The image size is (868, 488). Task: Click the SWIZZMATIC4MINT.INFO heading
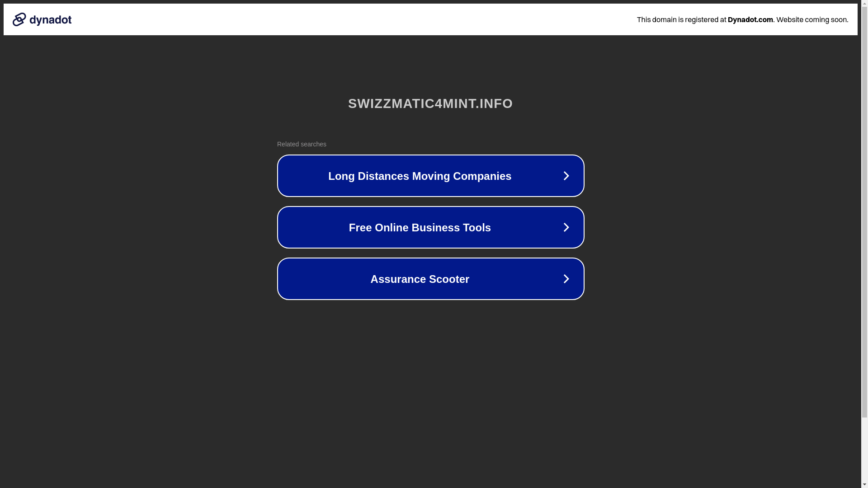pyautogui.click(x=430, y=103)
